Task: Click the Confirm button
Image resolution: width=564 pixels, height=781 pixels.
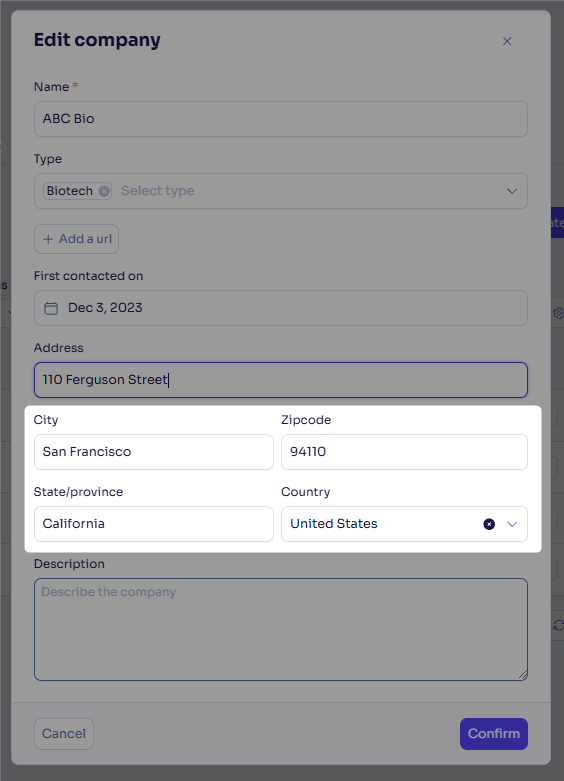Action: click(494, 734)
